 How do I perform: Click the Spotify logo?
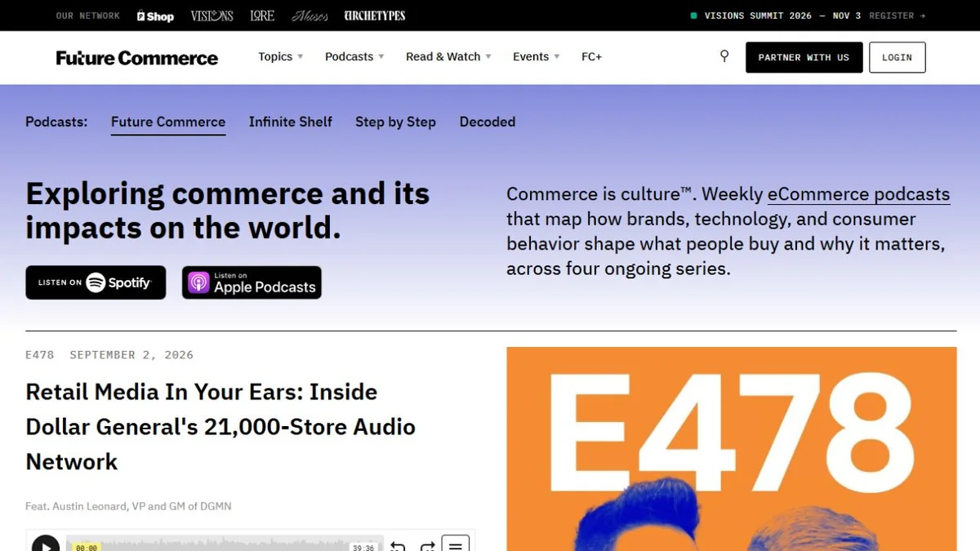pyautogui.click(x=96, y=282)
